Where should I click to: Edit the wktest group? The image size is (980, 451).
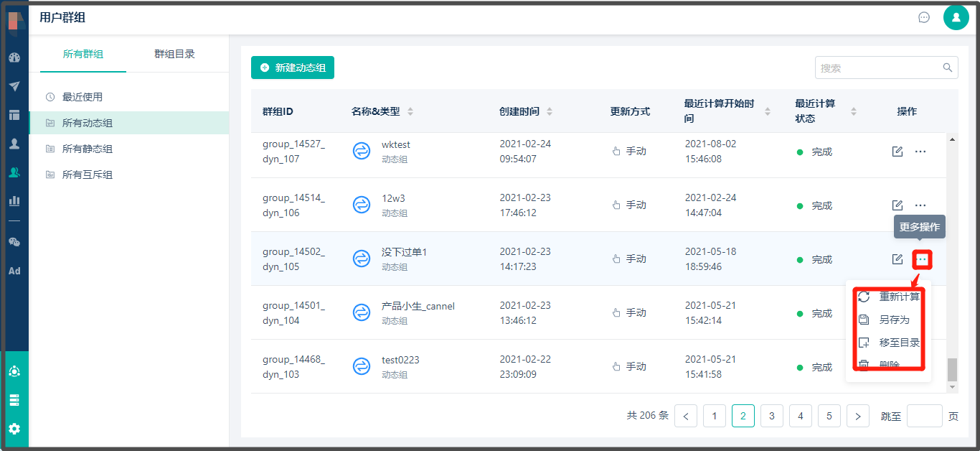[897, 152]
